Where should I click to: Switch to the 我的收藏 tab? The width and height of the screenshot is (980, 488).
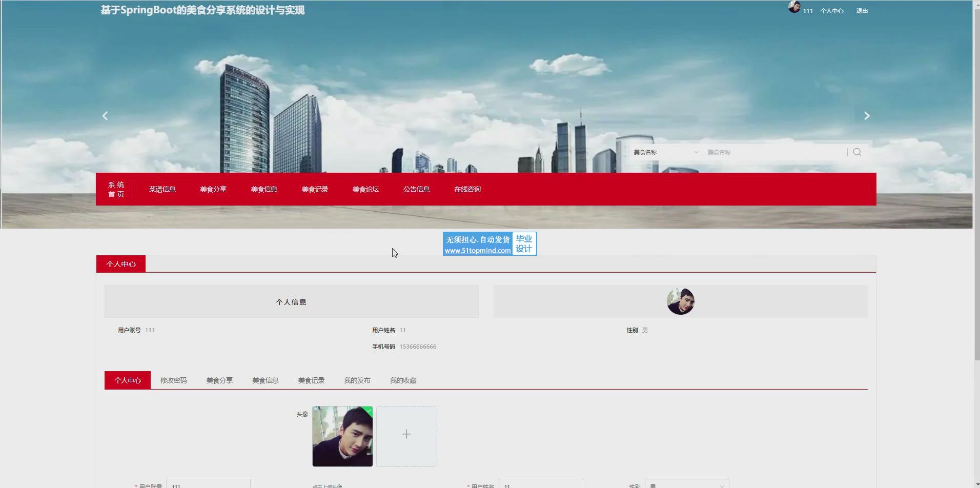click(403, 380)
